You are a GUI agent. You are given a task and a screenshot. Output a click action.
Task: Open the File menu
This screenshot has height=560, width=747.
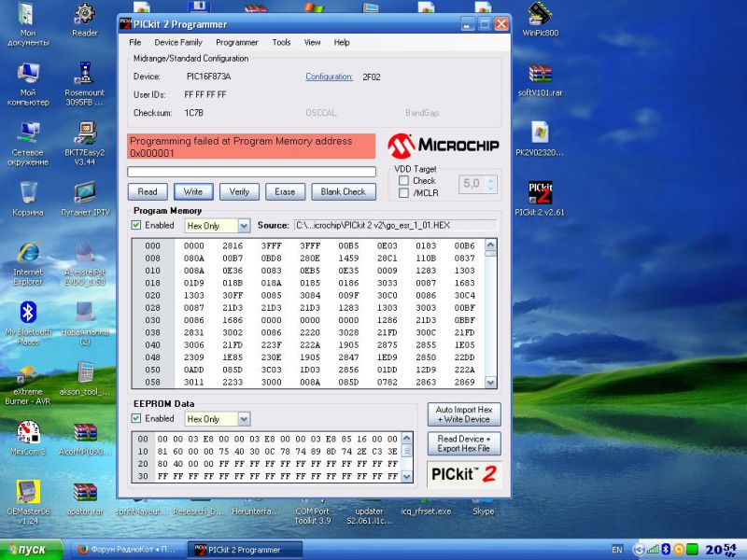[135, 42]
